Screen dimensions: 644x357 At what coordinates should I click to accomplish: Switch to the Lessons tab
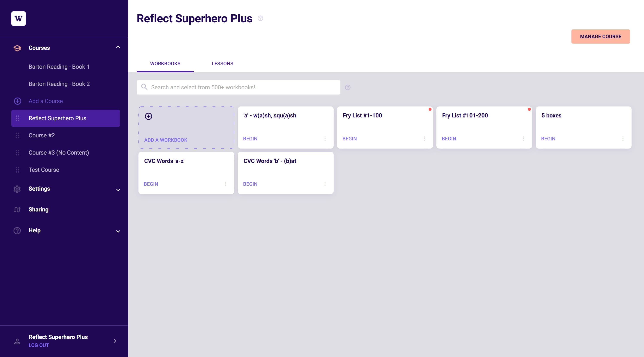[x=222, y=64]
